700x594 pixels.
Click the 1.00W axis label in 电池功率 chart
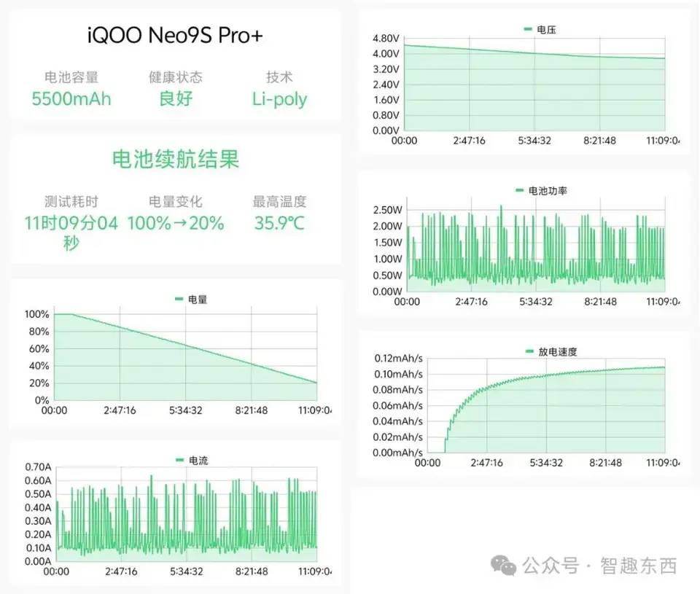pyautogui.click(x=387, y=259)
